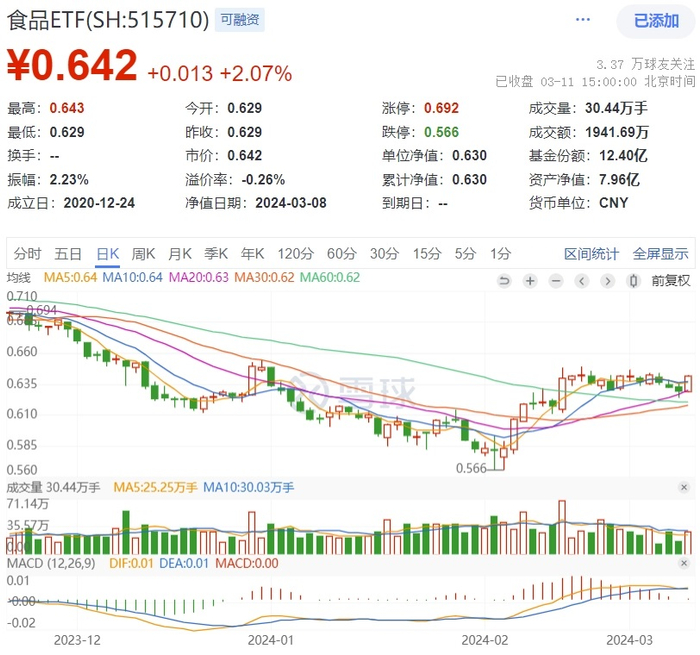Click the volume MA10:30.03万手 label
Viewport: 700px width, 655px height.
tap(249, 487)
